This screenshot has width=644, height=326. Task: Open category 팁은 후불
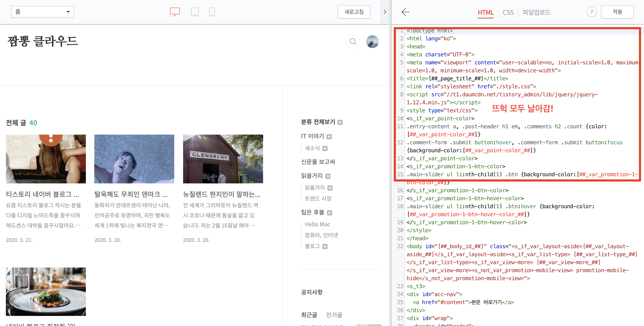pos(313,212)
